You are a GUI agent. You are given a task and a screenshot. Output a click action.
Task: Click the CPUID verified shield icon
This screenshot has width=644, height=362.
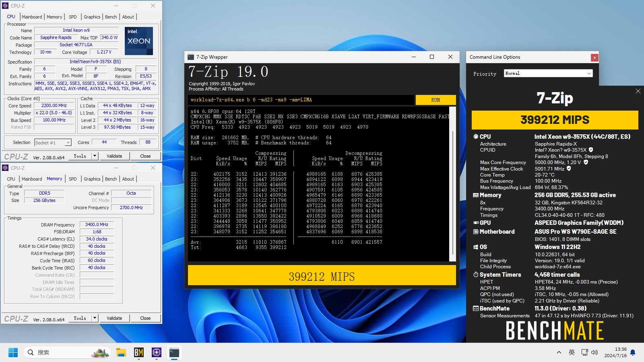[591, 150]
